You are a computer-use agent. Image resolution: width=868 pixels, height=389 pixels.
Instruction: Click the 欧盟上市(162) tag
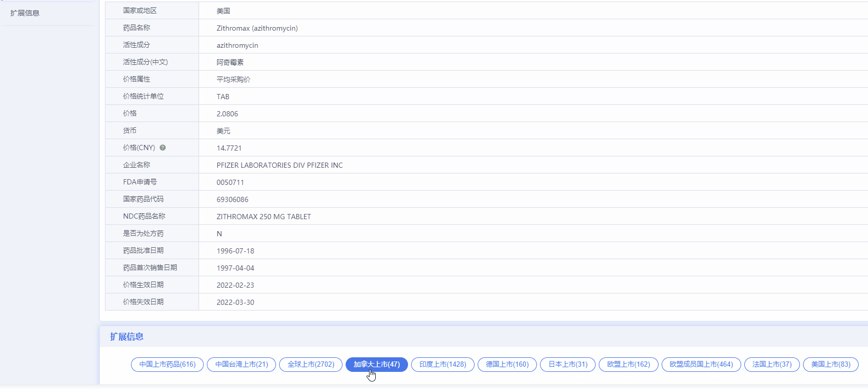click(628, 365)
